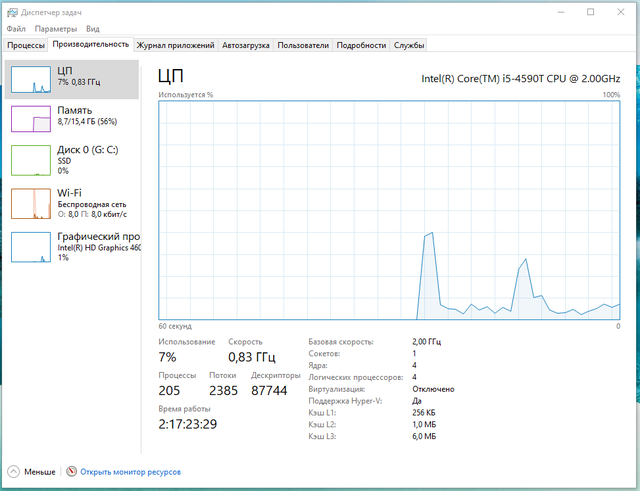Switch to the Журнал приложений tab
The image size is (640, 491).
[175, 45]
